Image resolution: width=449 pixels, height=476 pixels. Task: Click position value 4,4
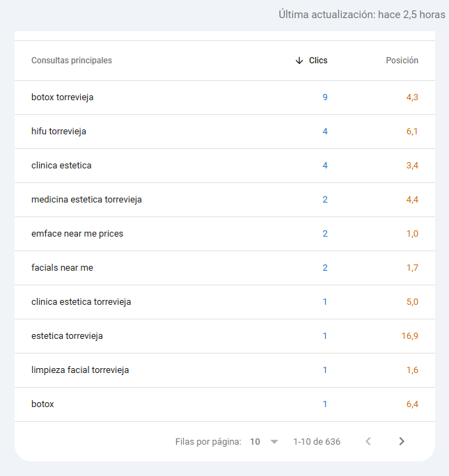[x=412, y=200]
